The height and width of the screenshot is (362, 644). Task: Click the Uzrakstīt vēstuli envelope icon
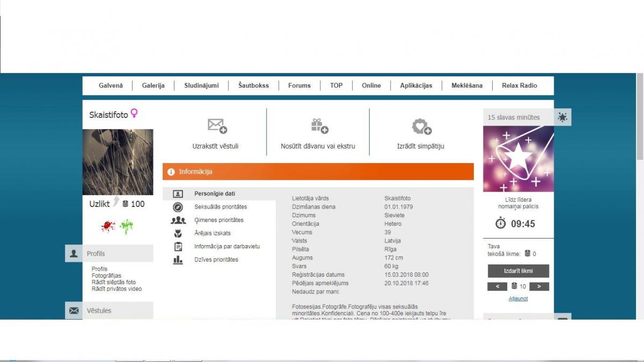217,126
